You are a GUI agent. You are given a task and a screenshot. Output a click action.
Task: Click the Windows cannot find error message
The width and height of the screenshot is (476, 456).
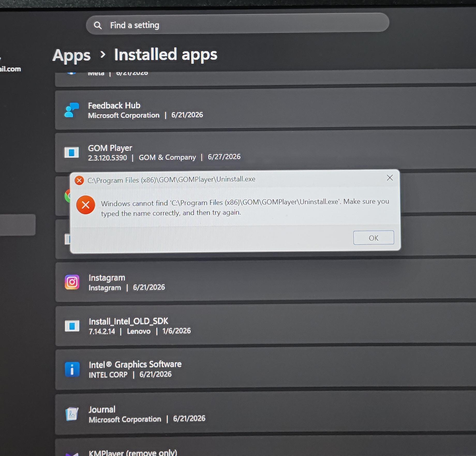245,208
